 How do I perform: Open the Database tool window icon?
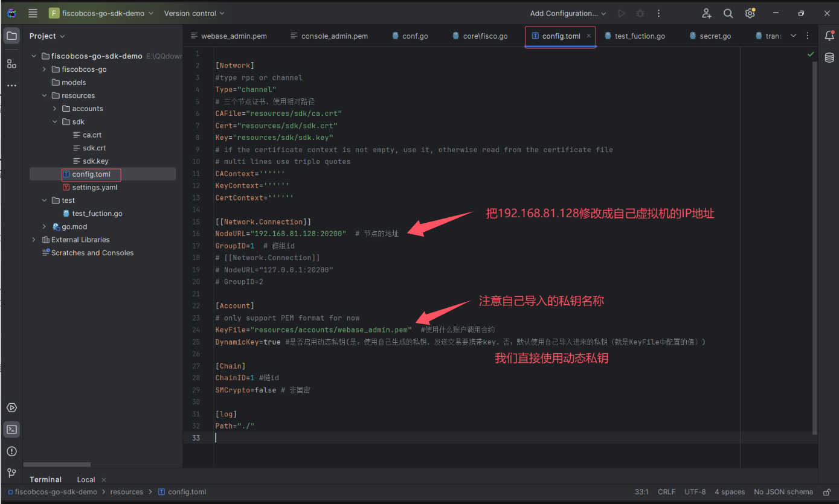[829, 58]
